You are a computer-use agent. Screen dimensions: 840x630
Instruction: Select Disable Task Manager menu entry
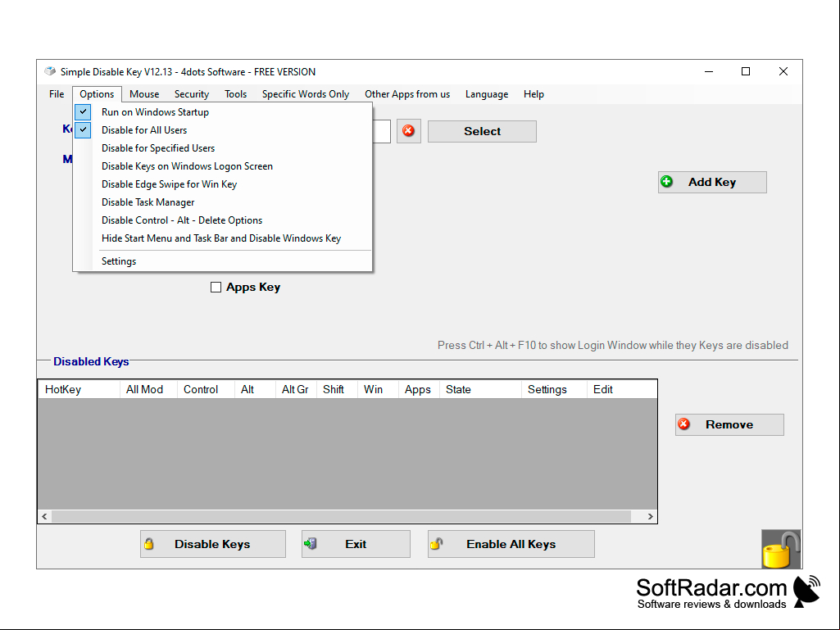tap(223, 202)
